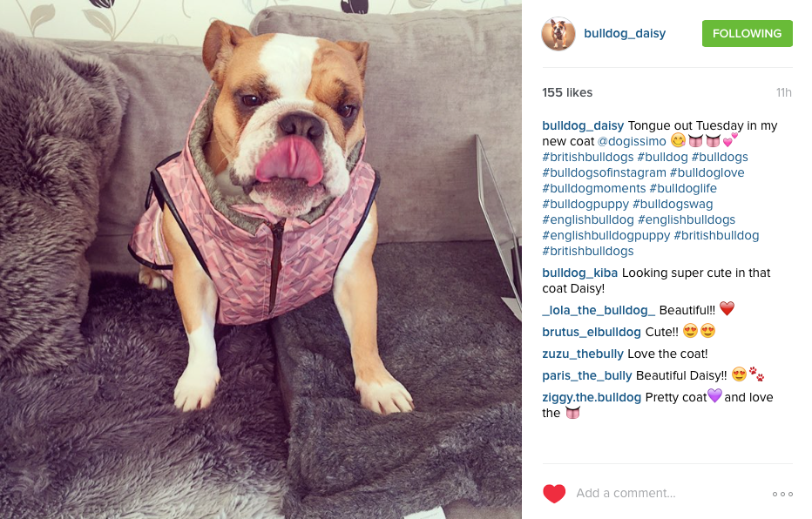
Task: Click the bulldog photo in pink coat
Action: 261,259
